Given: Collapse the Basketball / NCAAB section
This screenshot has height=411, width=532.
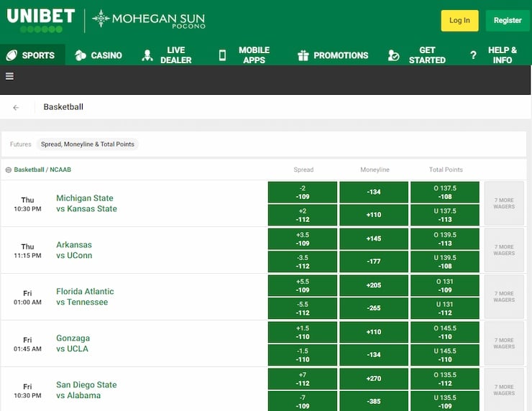Looking at the screenshot, I should 9,170.
